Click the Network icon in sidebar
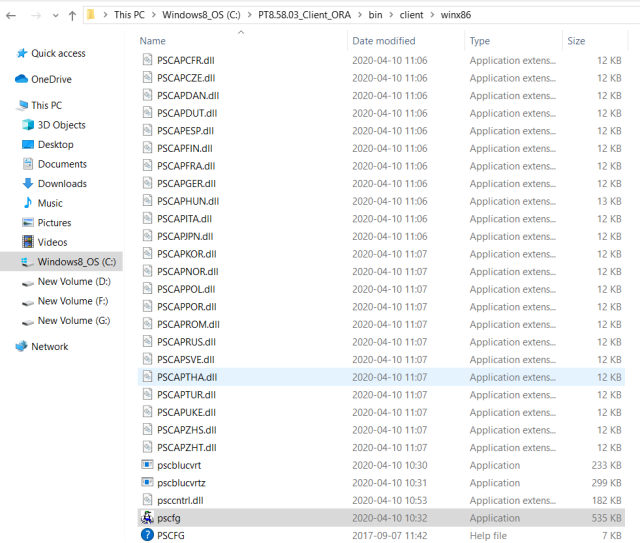 click(21, 347)
